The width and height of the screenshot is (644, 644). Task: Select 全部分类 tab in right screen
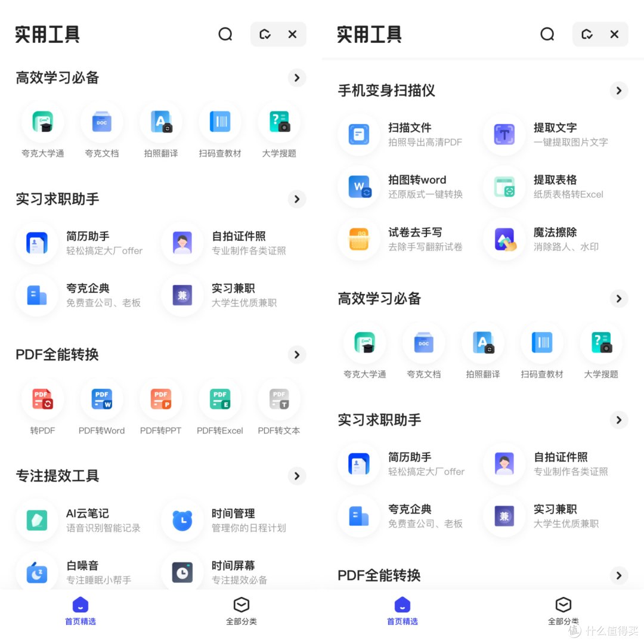(563, 611)
